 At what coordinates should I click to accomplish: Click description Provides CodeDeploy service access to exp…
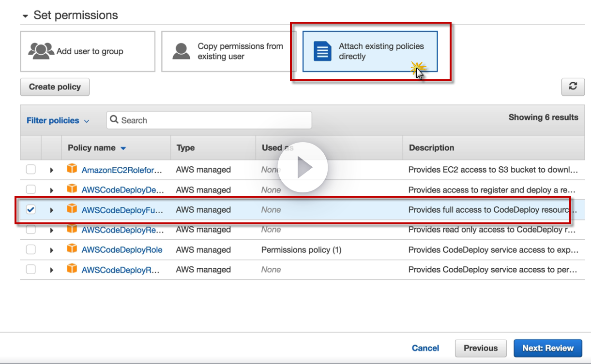pos(493,250)
